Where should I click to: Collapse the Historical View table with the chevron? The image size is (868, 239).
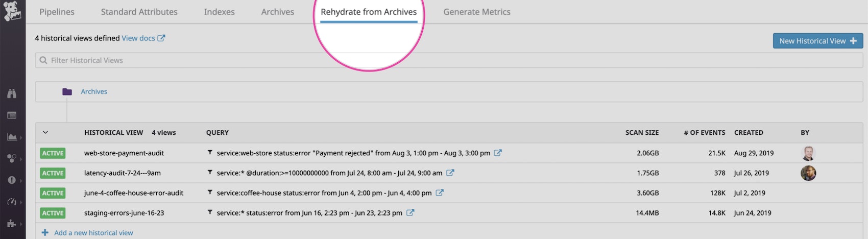[x=45, y=132]
